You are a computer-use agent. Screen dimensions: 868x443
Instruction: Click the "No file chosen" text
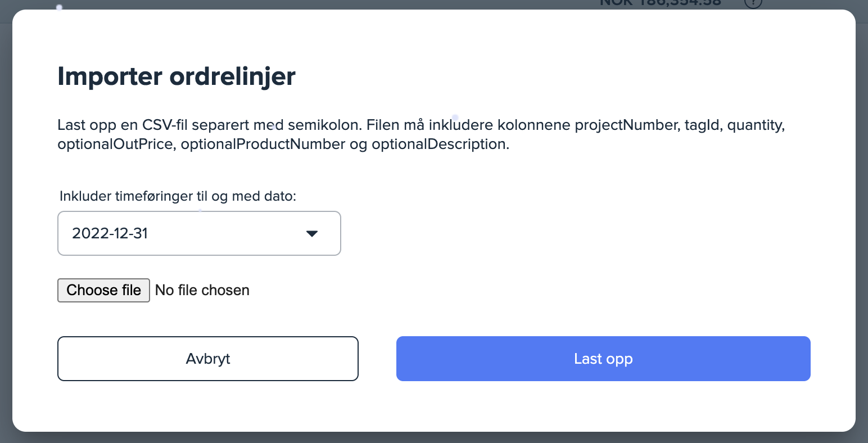[202, 290]
